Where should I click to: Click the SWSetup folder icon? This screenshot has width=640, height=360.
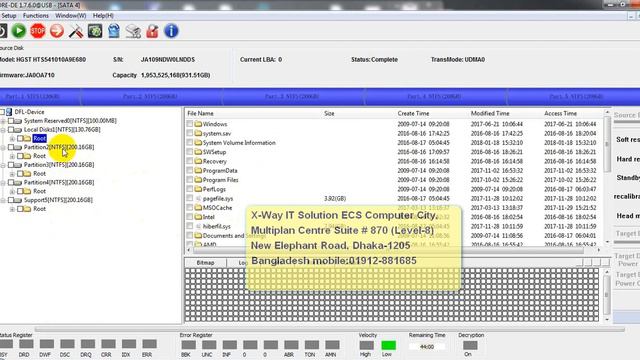click(198, 152)
